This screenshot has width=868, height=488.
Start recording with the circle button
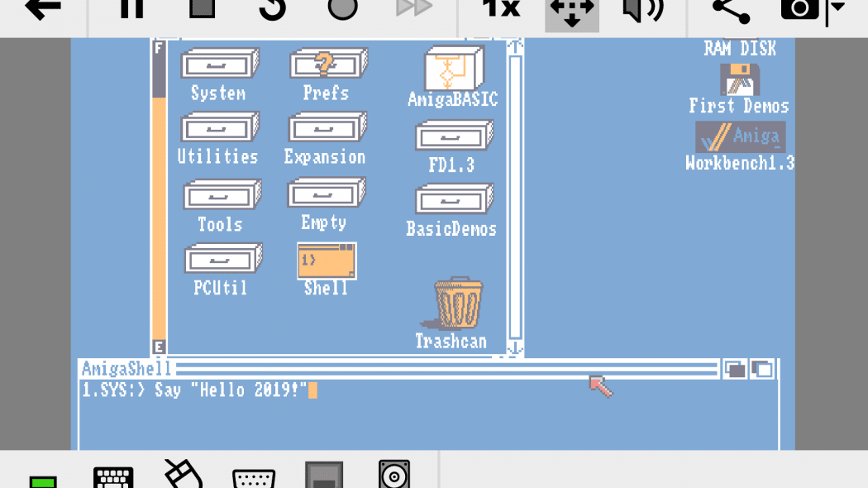pos(343,9)
